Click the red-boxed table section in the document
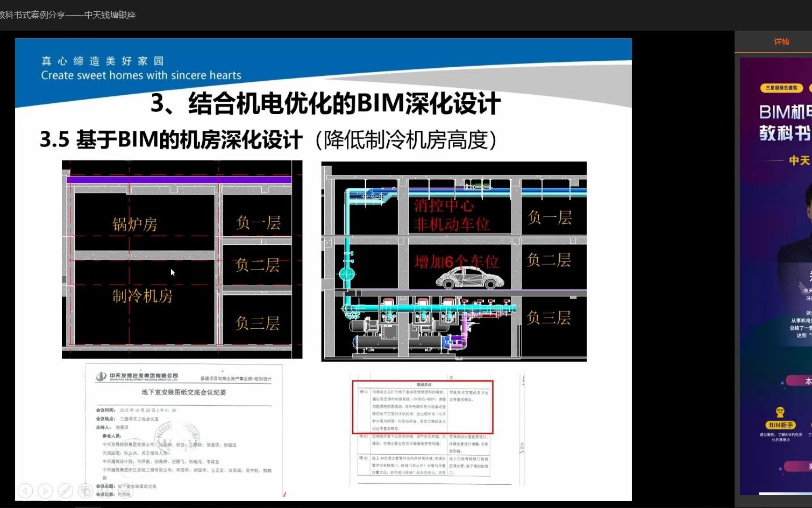The height and width of the screenshot is (508, 812). pos(423,407)
